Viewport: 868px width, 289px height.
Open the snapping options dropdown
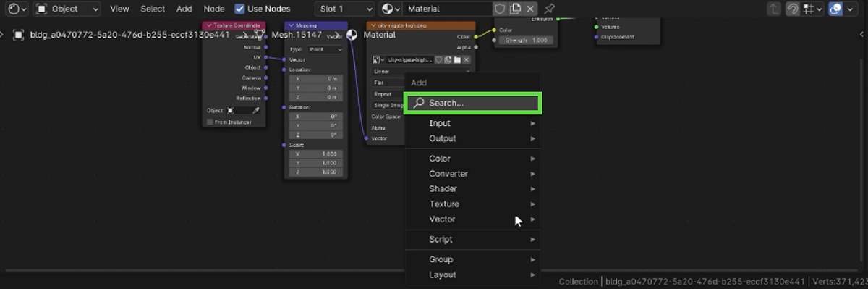pyautogui.click(x=812, y=9)
